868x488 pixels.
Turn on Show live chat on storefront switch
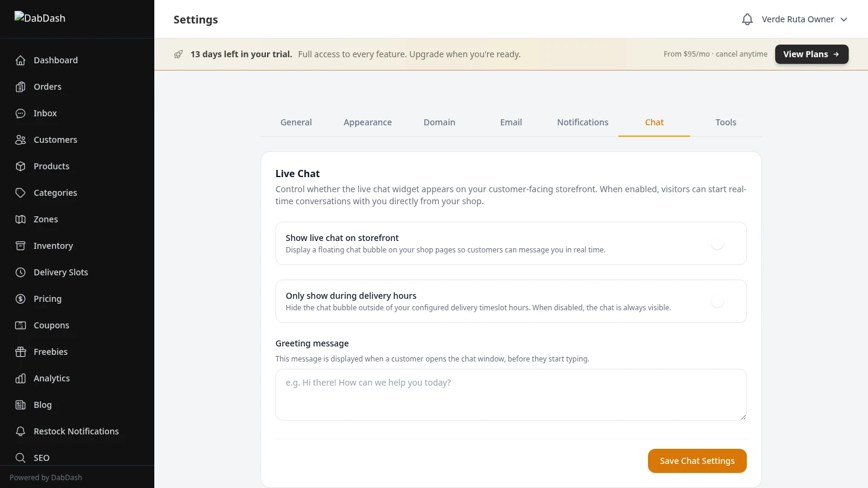point(717,243)
